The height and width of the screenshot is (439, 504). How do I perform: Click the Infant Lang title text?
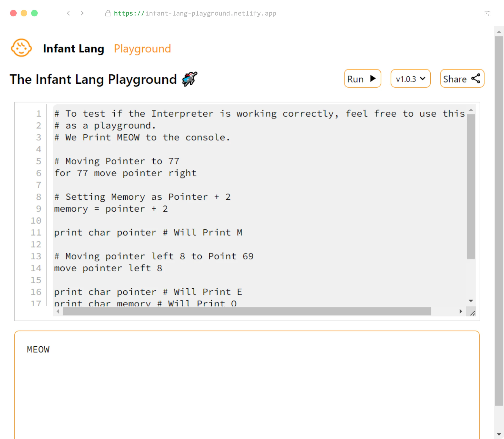coord(74,49)
